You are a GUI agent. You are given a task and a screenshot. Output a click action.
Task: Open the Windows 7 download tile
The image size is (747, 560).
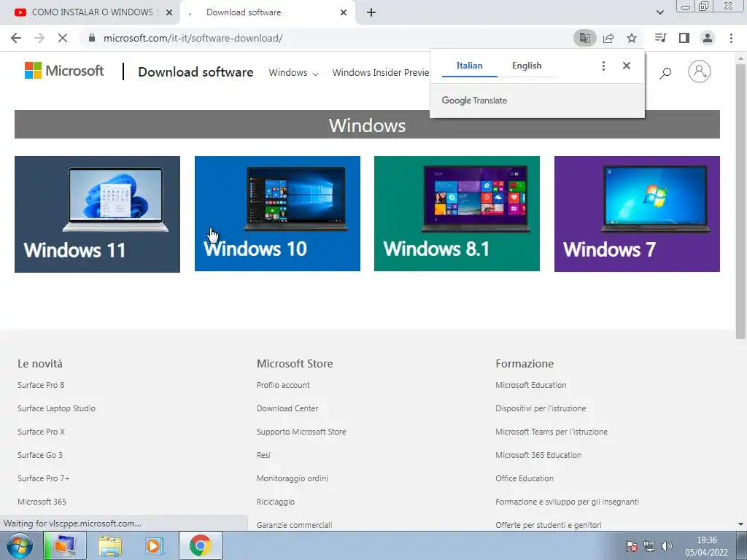637,214
